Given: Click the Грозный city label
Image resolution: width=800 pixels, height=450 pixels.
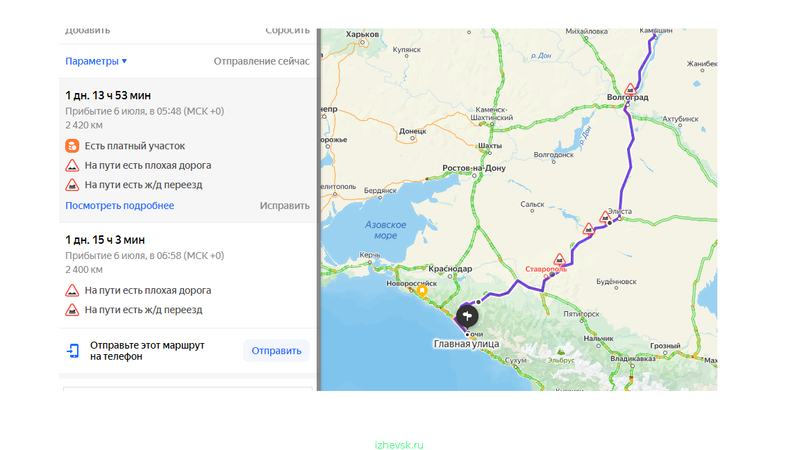Looking at the screenshot, I should coord(665,345).
